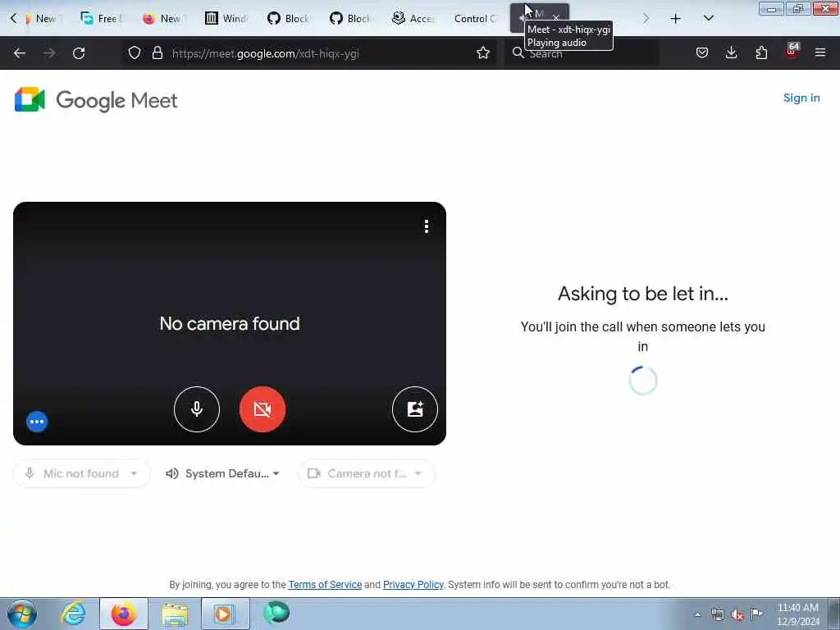Open the Privacy Policy link
This screenshot has width=840, height=630.
(x=413, y=584)
